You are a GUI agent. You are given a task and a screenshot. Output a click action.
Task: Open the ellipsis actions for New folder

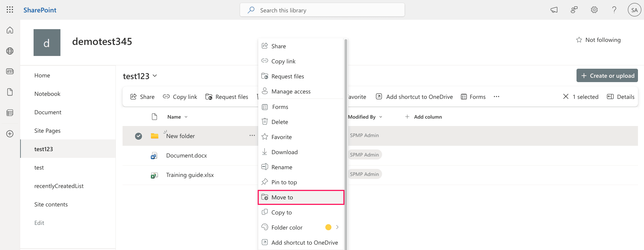pos(252,135)
